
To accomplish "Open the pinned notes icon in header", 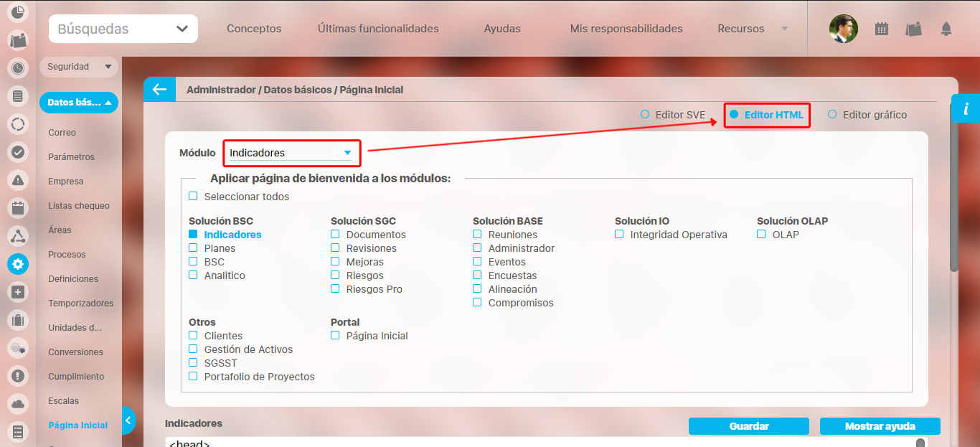I will [x=913, y=29].
